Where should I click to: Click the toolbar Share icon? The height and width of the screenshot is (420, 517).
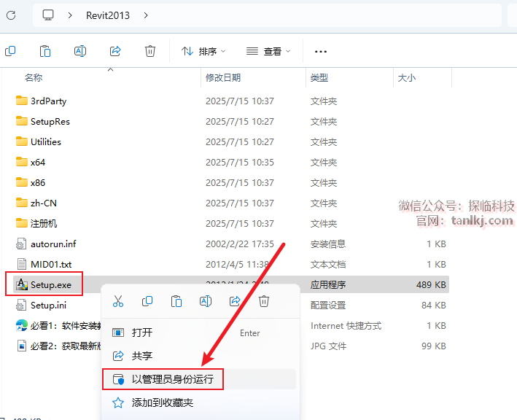pyautogui.click(x=115, y=51)
